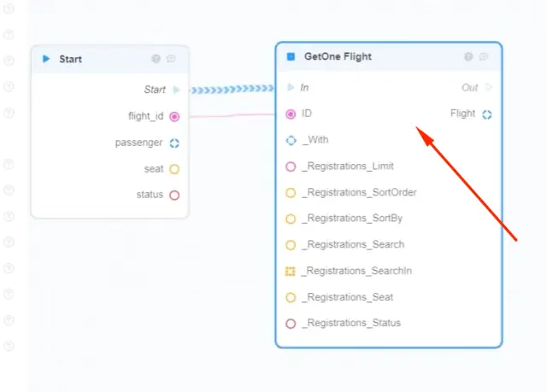Click the comment icon on the Start node
Viewport: 547px width, 392px height.
(171, 59)
